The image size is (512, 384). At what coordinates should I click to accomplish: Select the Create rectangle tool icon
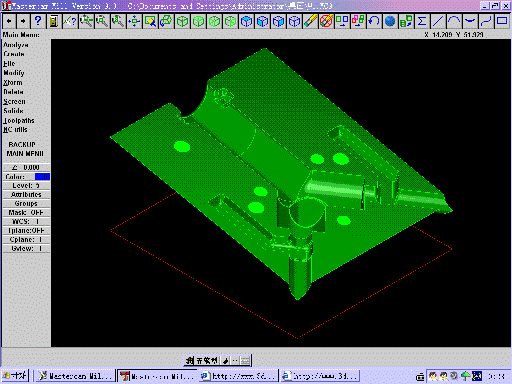tap(502, 21)
